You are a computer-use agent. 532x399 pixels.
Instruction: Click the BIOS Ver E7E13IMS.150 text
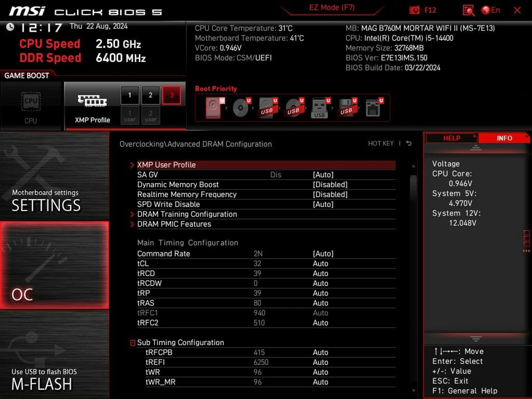pos(387,58)
